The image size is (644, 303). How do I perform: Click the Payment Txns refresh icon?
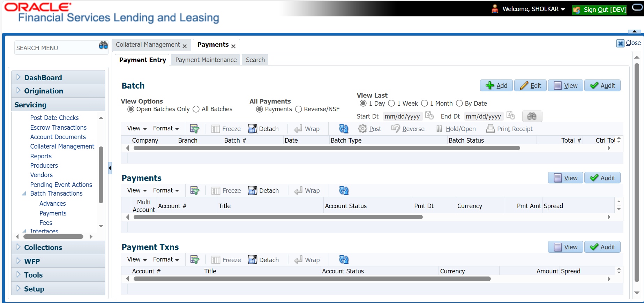click(344, 260)
